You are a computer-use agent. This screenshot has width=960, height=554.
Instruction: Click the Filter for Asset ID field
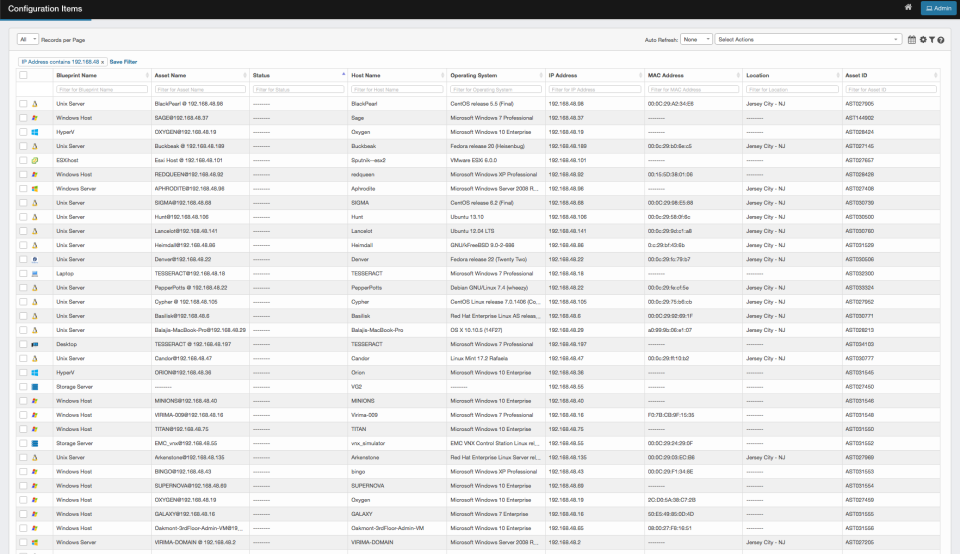click(x=891, y=89)
